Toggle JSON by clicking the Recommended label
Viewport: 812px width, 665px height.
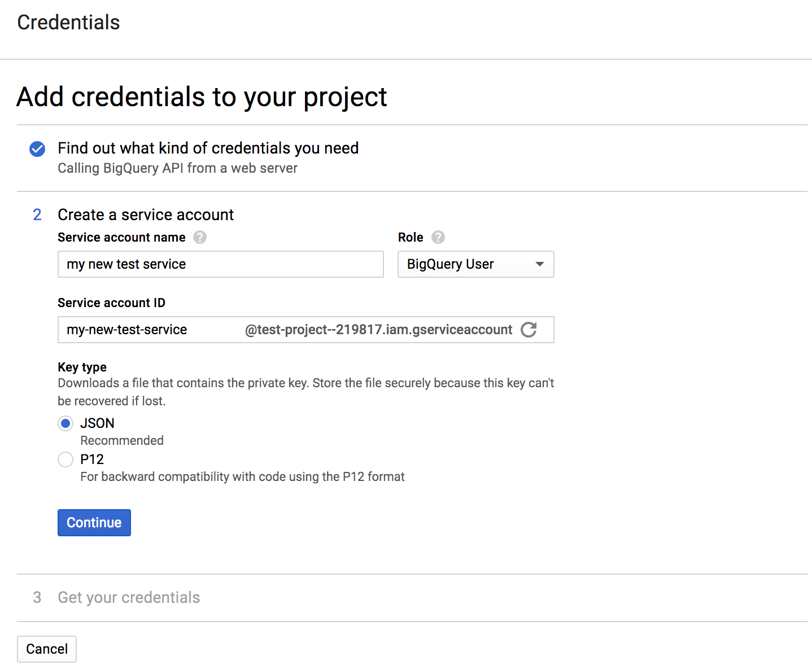click(x=121, y=440)
